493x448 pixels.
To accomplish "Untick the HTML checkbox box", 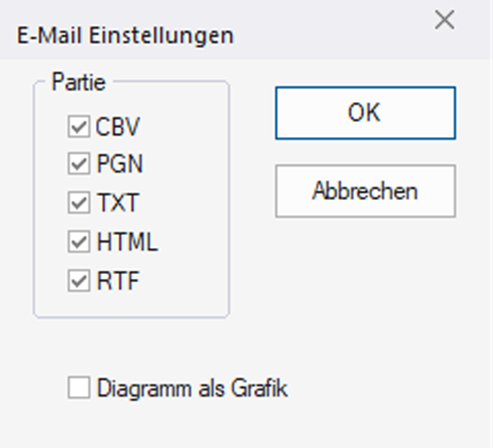I will (79, 242).
